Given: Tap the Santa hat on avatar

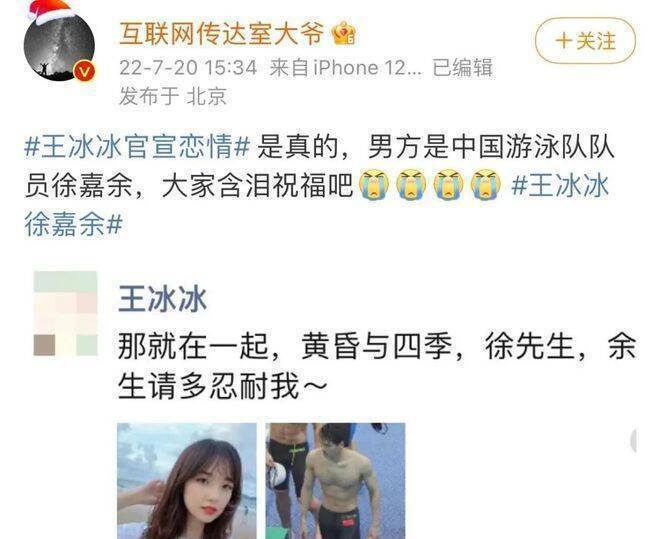Looking at the screenshot, I should [x=49, y=12].
